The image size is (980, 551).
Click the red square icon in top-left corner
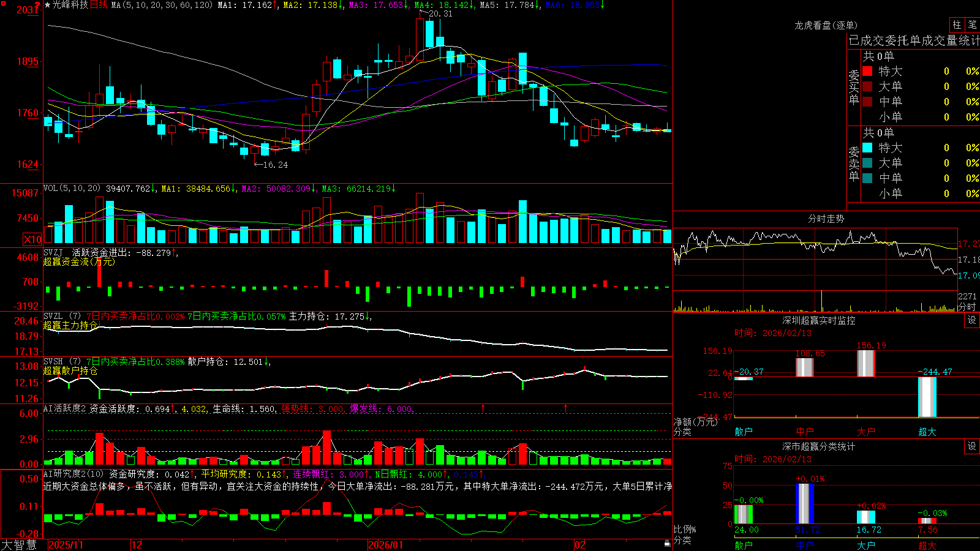click(x=3, y=3)
